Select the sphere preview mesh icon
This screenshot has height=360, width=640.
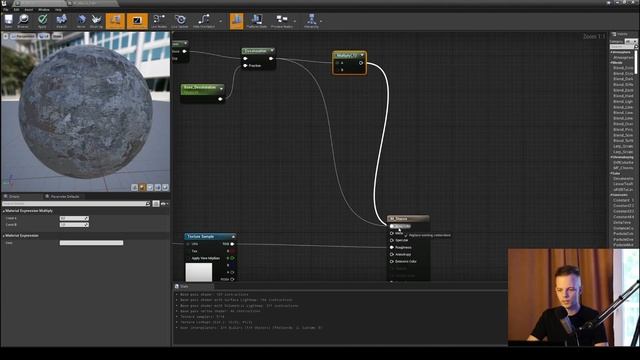tap(142, 187)
